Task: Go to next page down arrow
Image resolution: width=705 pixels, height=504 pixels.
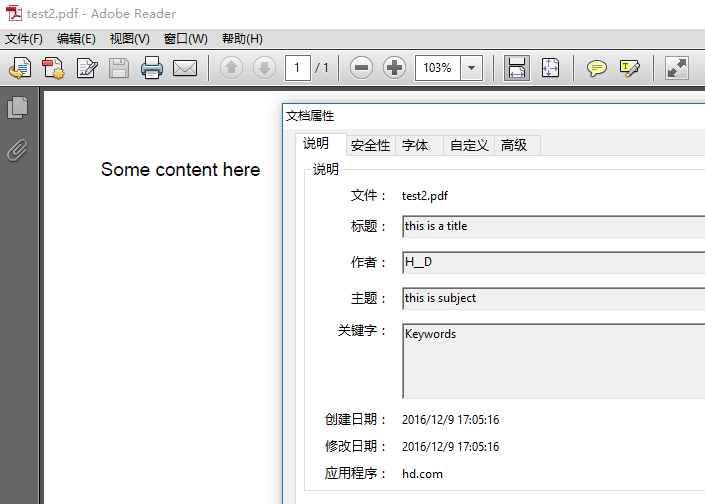Action: pyautogui.click(x=264, y=68)
